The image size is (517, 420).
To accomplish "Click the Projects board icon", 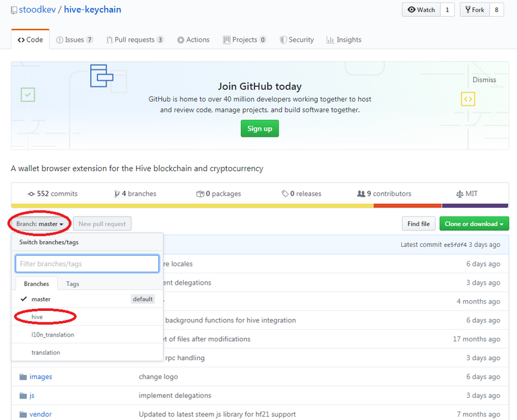I will point(226,40).
